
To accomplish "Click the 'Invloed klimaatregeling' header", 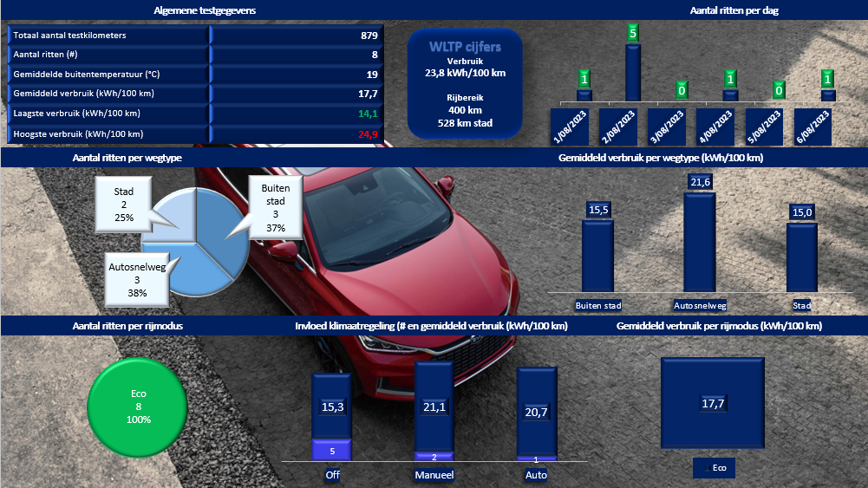I will (431, 326).
